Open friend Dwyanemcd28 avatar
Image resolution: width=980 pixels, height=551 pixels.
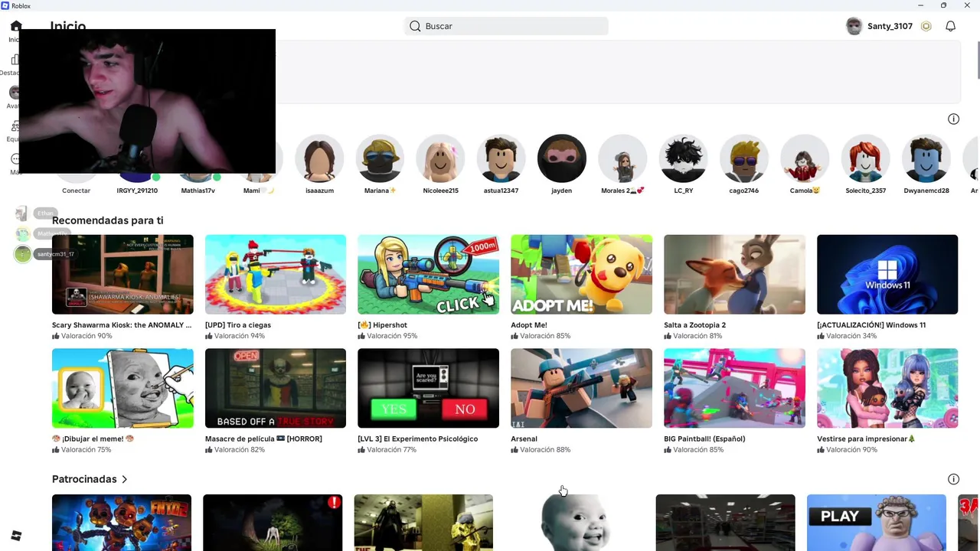click(x=926, y=158)
